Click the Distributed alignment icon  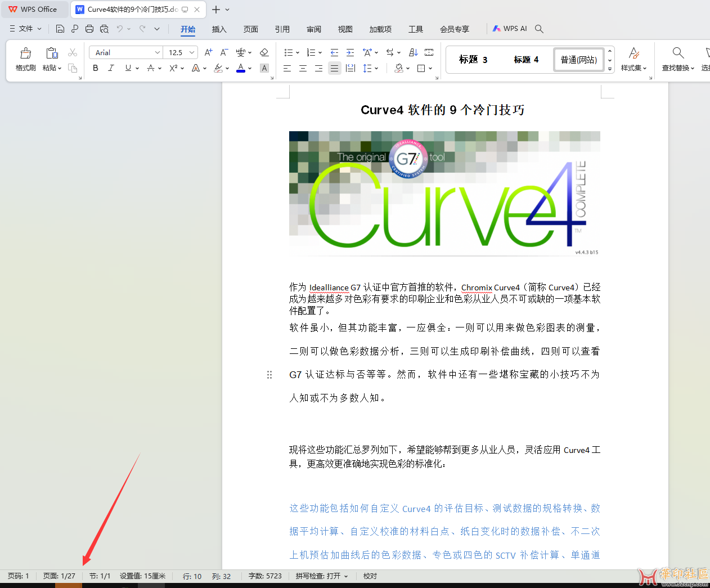pyautogui.click(x=350, y=68)
